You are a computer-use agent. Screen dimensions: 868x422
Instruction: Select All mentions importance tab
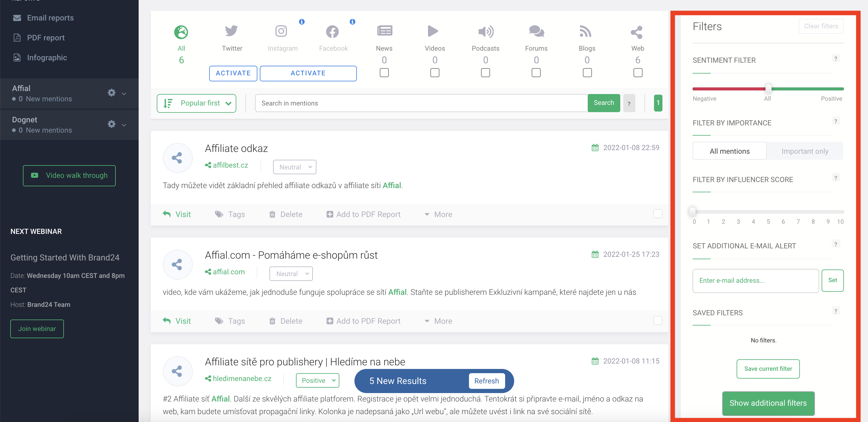pos(729,151)
